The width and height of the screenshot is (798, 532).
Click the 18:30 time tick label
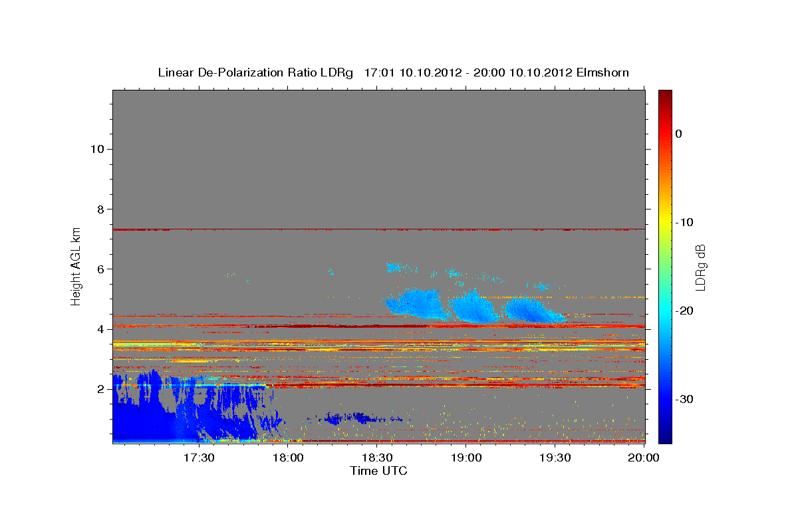pyautogui.click(x=377, y=458)
